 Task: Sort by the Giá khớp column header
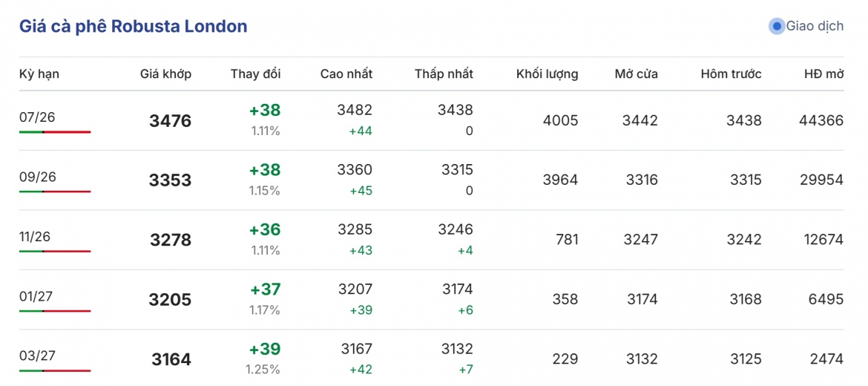coord(165,73)
